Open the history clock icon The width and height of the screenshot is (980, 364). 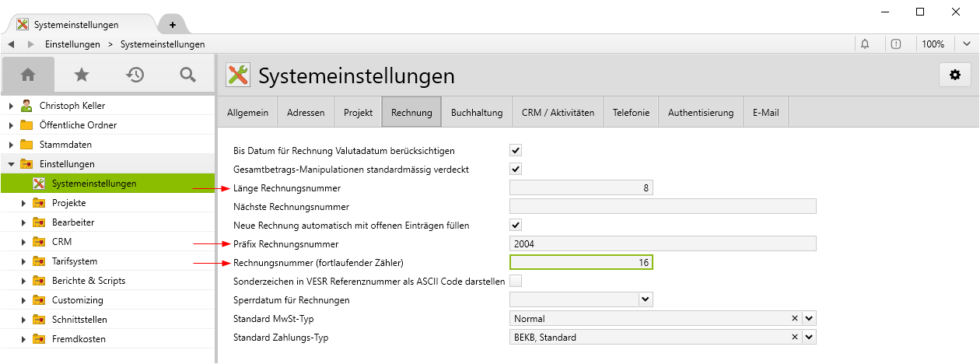[x=135, y=75]
